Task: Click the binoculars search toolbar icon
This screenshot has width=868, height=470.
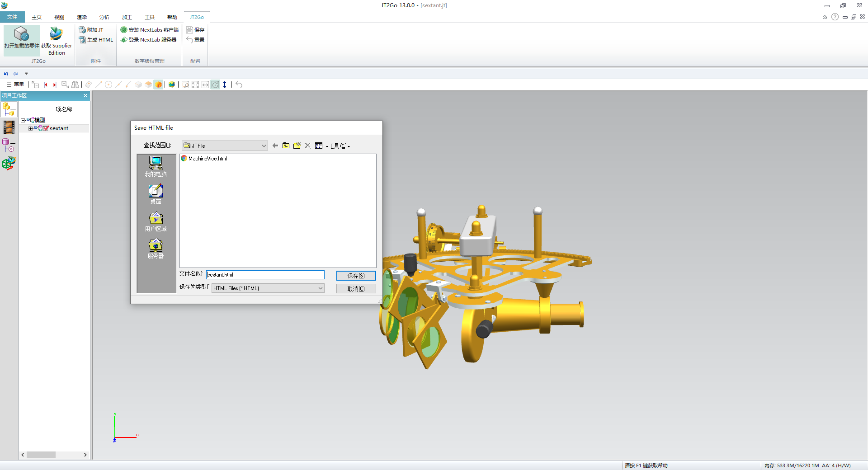Action: pos(75,85)
